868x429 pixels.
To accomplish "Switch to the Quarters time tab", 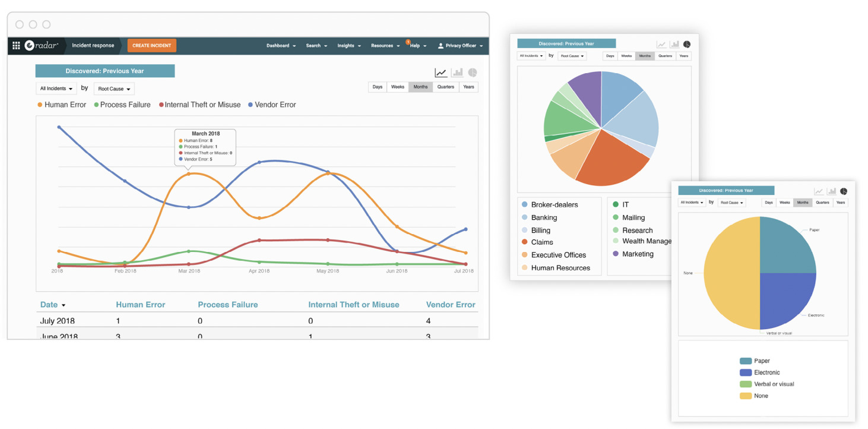I will pos(445,87).
